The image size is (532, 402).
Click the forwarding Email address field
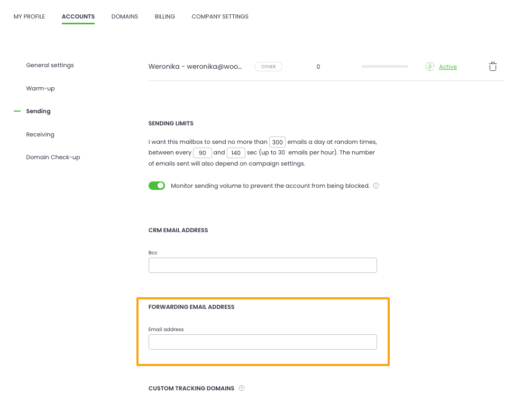pyautogui.click(x=262, y=342)
